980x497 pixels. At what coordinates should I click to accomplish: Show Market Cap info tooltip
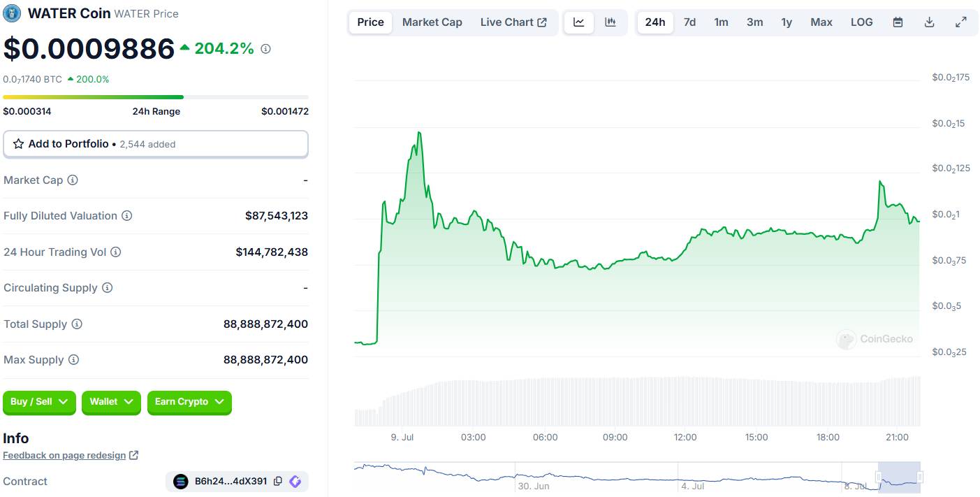[73, 180]
